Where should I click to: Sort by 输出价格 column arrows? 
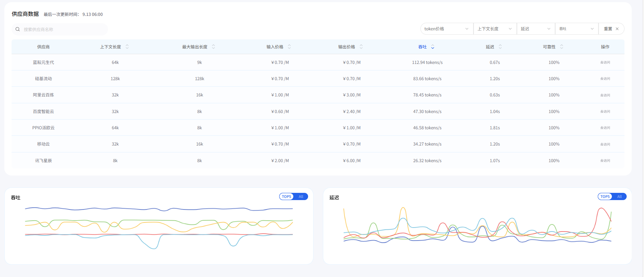click(x=361, y=47)
